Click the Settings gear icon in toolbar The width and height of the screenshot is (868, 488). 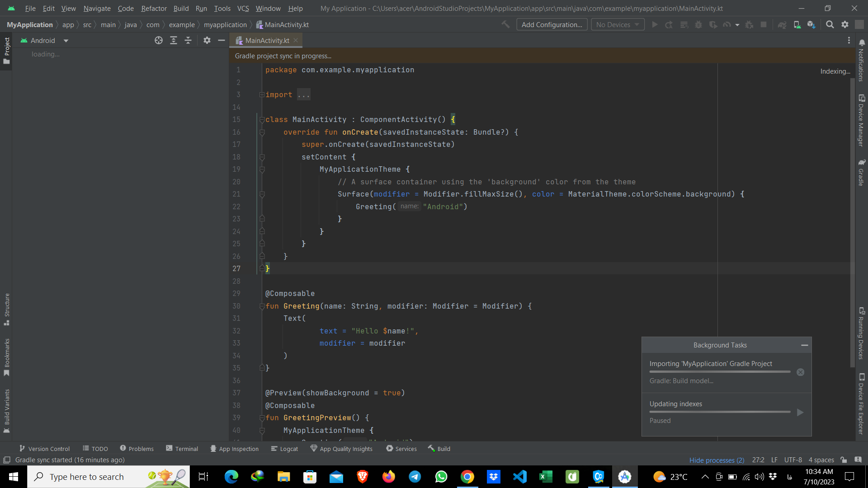coord(845,24)
